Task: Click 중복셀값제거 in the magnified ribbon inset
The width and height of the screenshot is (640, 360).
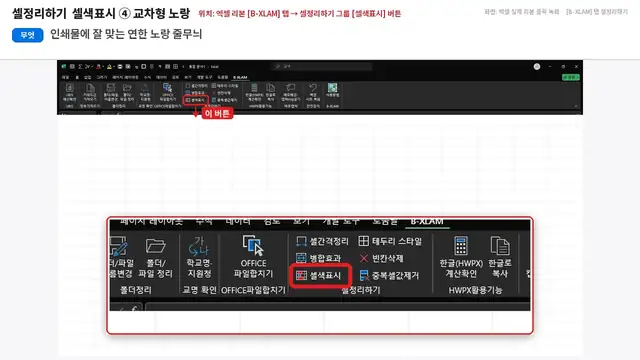Action: tap(389, 276)
